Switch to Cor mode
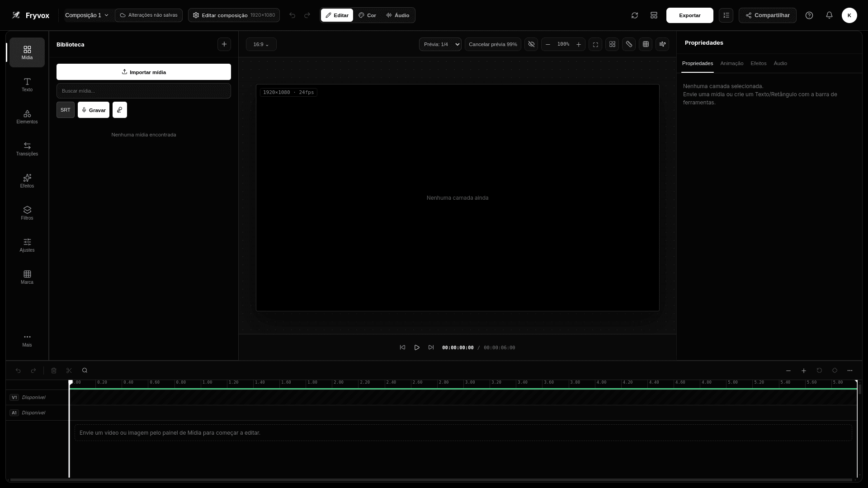The width and height of the screenshot is (868, 488). pos(367,15)
